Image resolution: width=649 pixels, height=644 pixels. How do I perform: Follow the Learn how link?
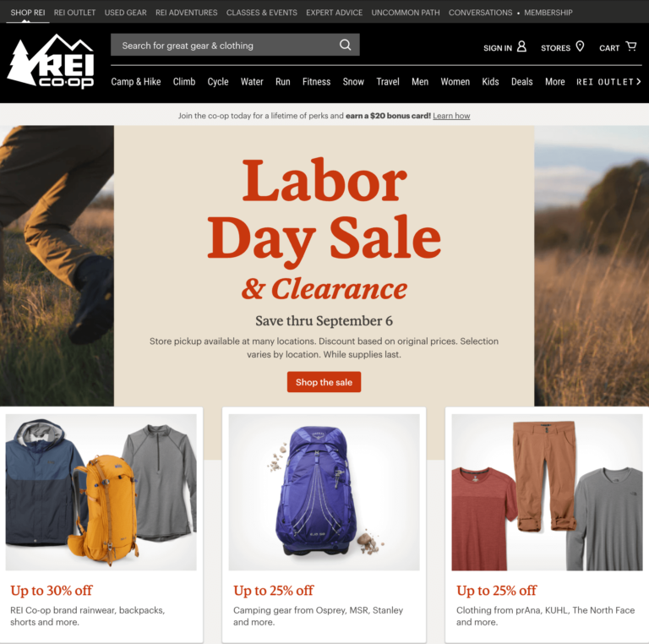coord(451,116)
